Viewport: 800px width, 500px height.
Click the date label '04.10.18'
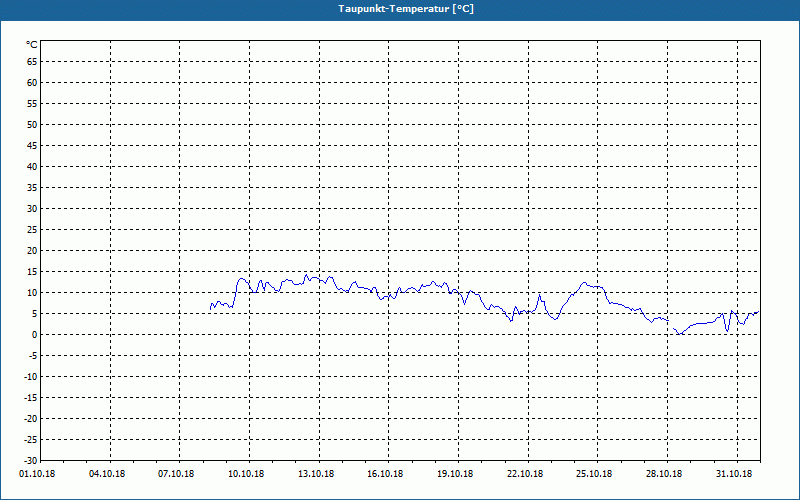(107, 474)
